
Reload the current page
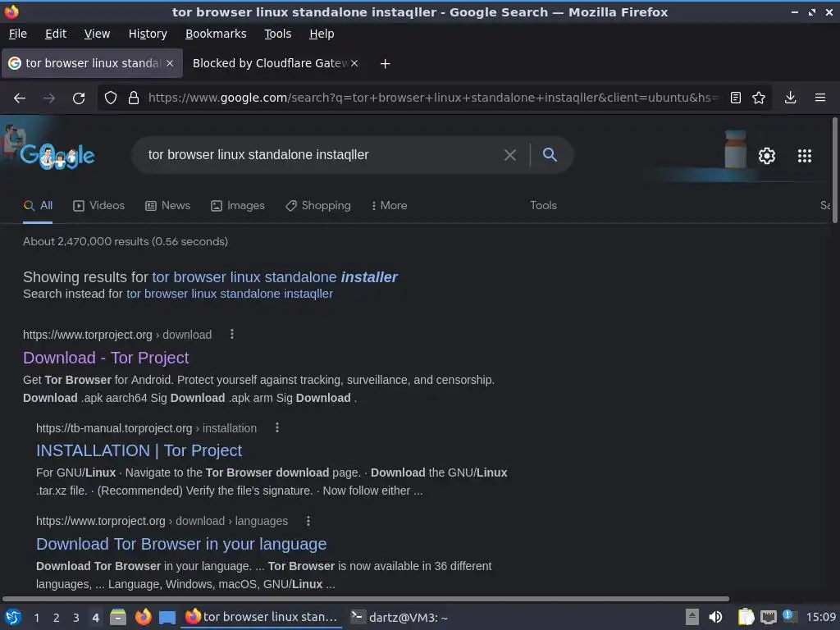[79, 98]
